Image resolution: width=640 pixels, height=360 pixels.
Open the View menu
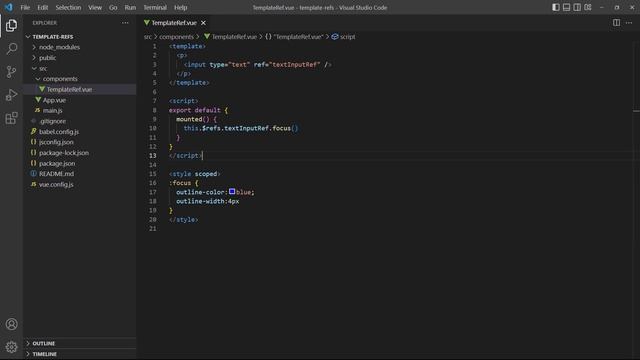[x=95, y=7]
